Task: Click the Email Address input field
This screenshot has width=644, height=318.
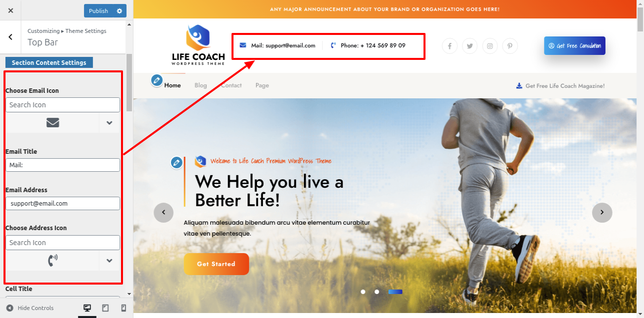Action: point(62,204)
